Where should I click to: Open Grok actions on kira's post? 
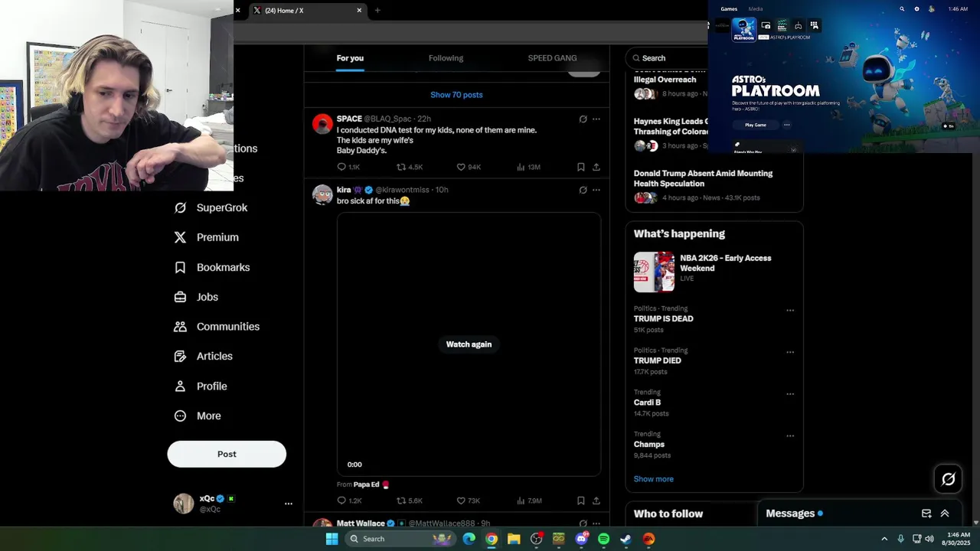(583, 190)
